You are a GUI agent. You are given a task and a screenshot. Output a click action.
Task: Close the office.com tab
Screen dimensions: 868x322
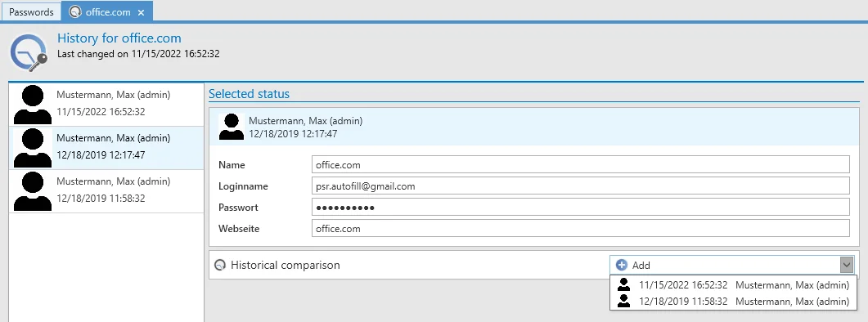142,12
